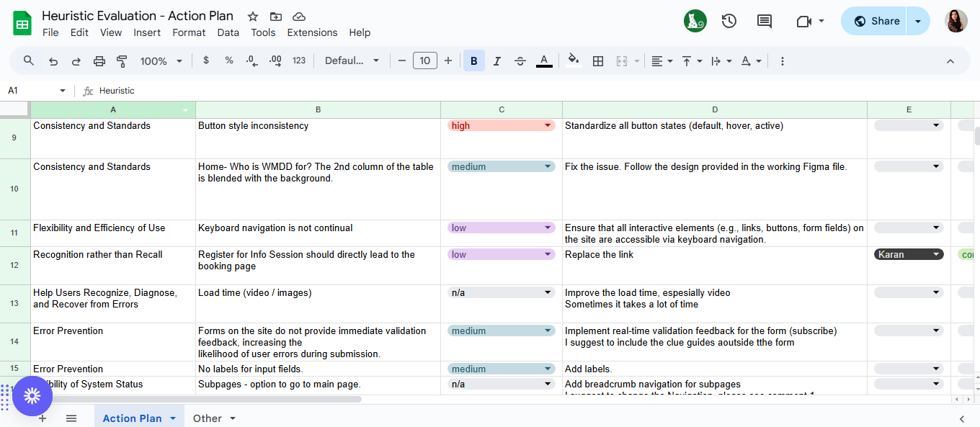Star this spreadsheet document
The width and height of the screenshot is (980, 427).
[x=253, y=17]
